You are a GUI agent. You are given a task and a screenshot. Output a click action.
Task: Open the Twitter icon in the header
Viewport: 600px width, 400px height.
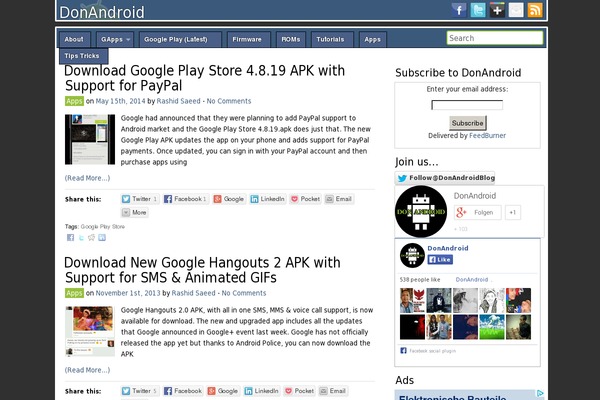[478, 10]
